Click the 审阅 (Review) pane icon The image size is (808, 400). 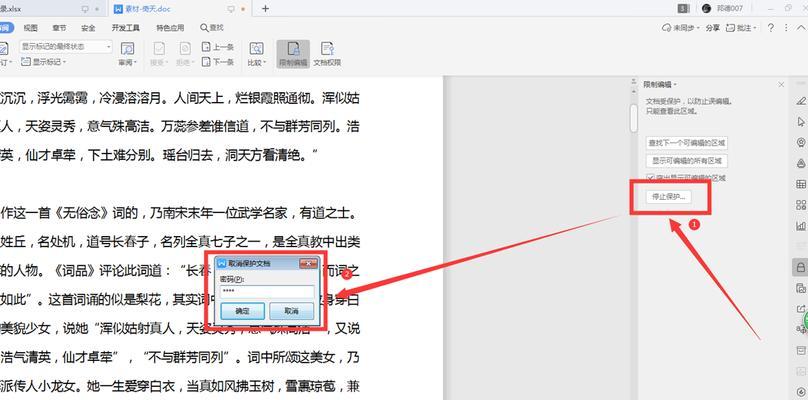pos(127,48)
